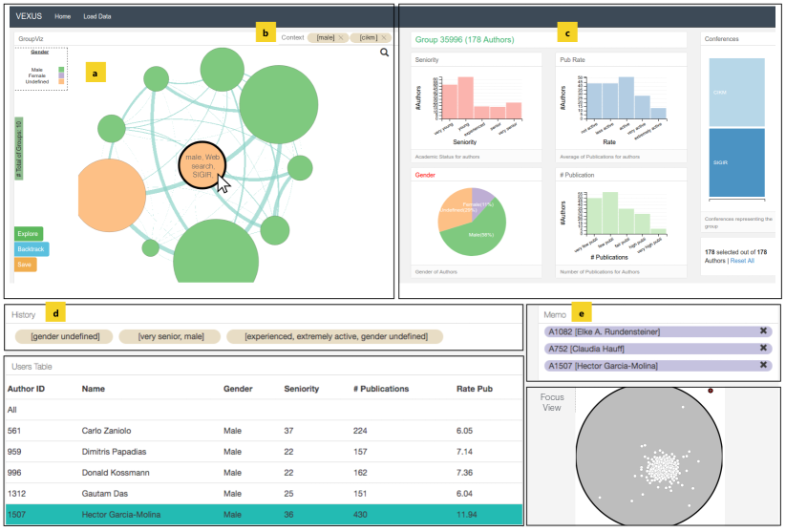This screenshot has width=786, height=532.
Task: Click the green Male legend swatch
Action: pos(61,70)
